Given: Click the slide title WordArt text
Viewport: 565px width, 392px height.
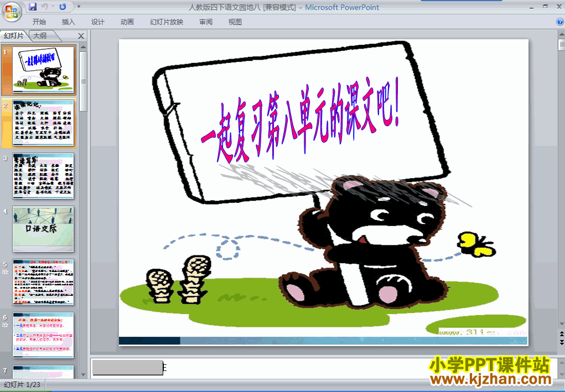Looking at the screenshot, I should 301,121.
